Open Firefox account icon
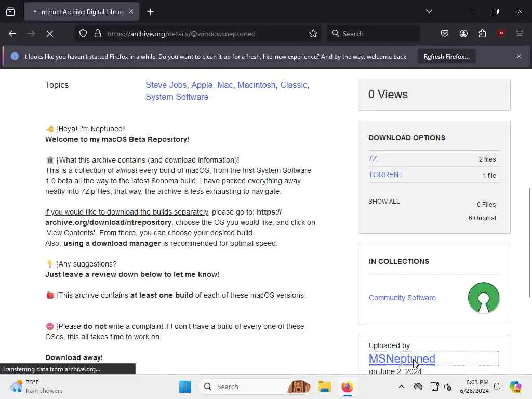532x399 pixels. [463, 34]
